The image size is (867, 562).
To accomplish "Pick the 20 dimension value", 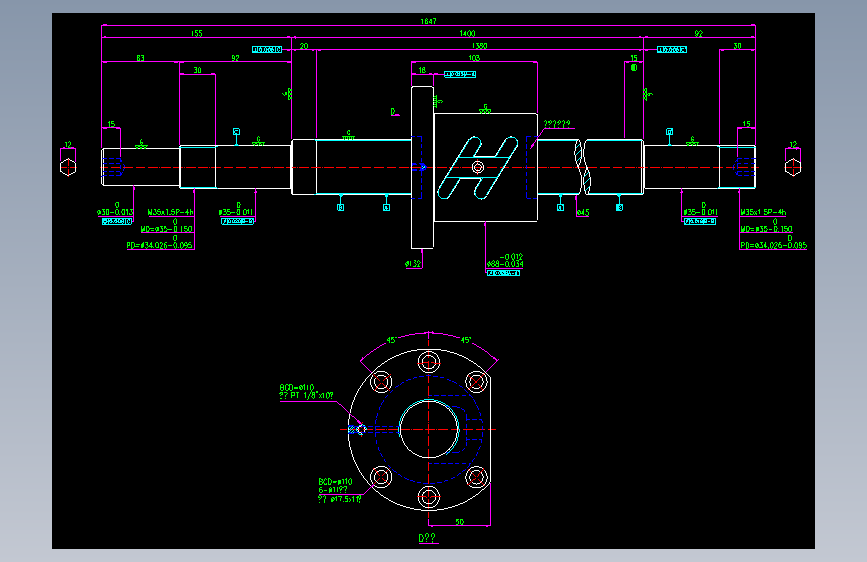I will [304, 46].
